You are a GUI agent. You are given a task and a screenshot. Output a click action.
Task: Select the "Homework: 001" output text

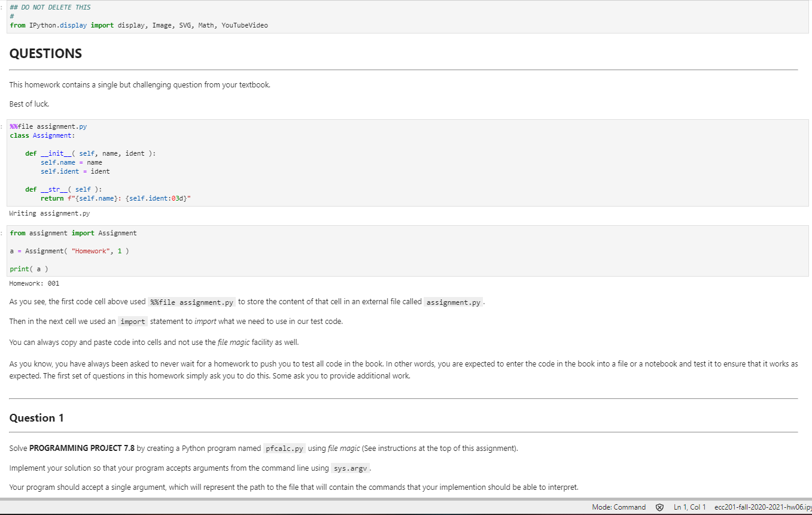point(34,283)
